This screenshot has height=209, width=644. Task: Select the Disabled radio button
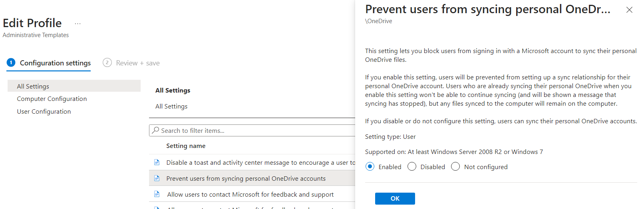pos(412,167)
